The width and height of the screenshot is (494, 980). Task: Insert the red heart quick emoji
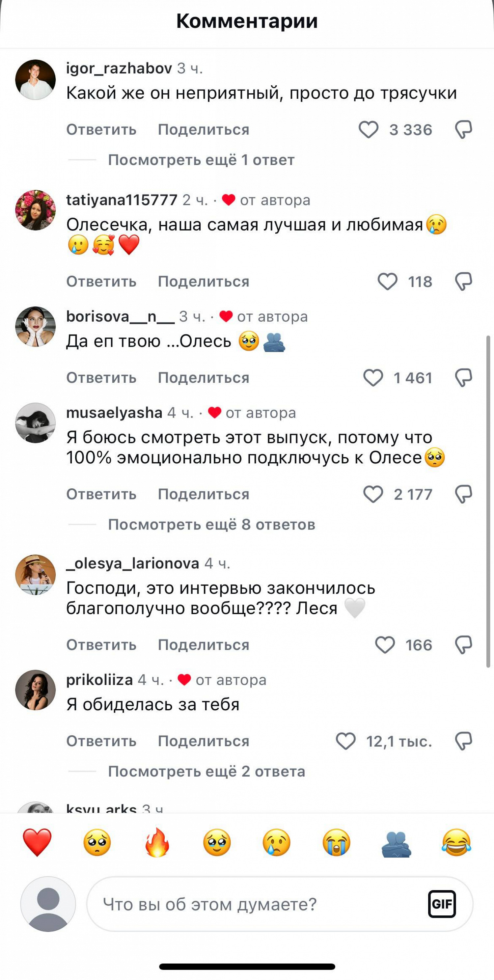pyautogui.click(x=37, y=843)
